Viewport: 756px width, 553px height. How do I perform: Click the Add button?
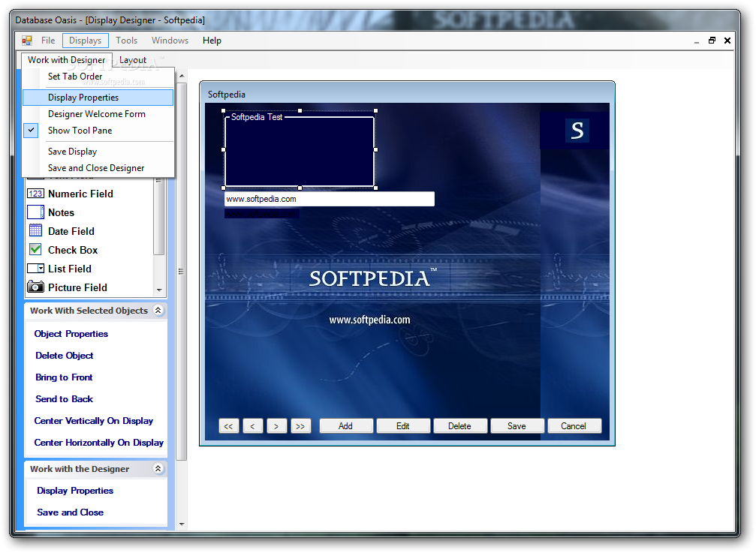tap(345, 426)
